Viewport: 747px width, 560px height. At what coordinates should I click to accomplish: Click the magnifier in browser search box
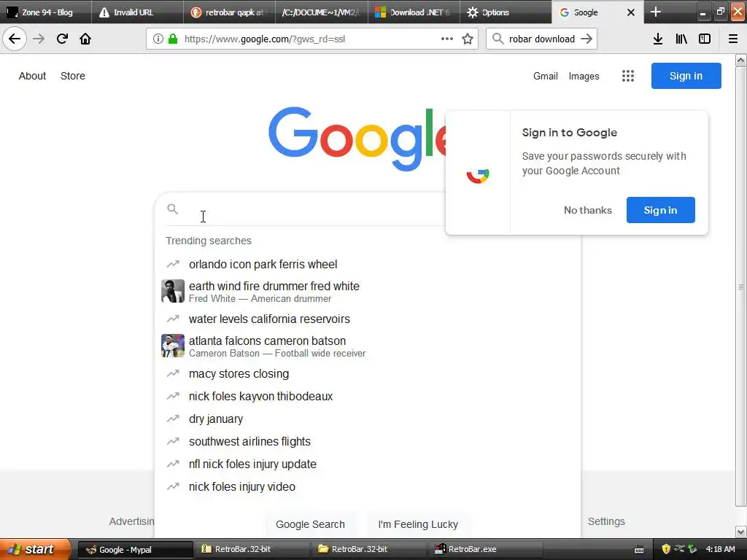(498, 39)
